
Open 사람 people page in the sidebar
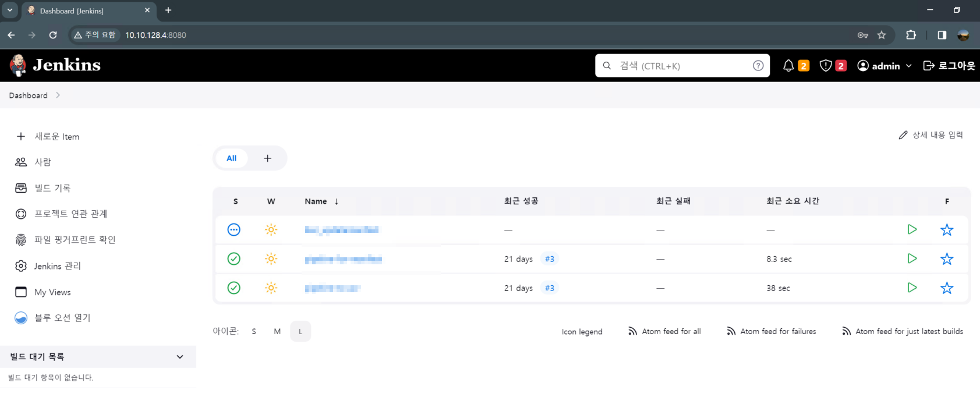pos(33,162)
